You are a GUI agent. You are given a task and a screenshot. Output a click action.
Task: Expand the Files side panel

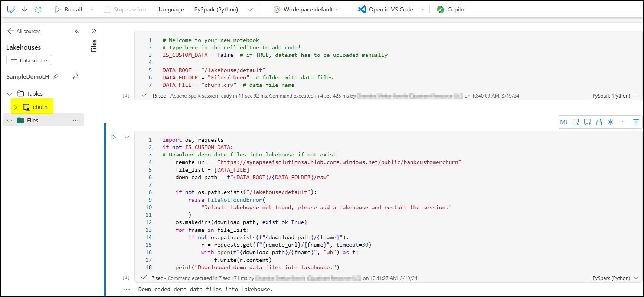94,31
